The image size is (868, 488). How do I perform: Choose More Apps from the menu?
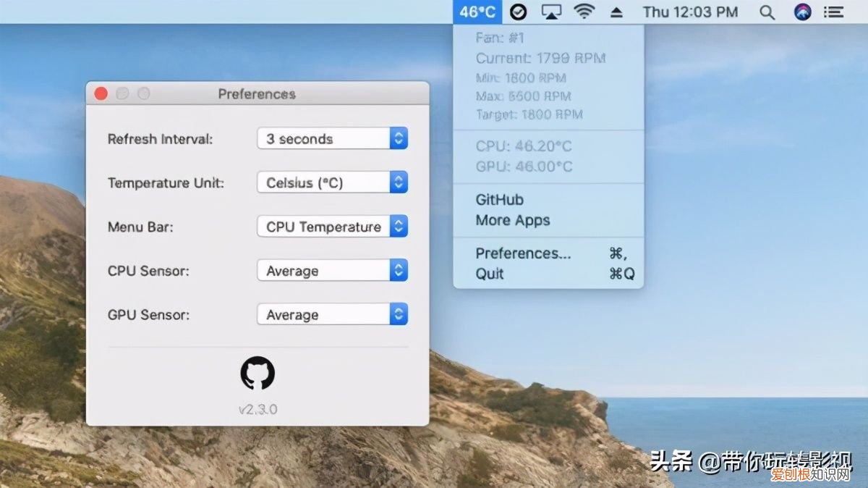click(512, 221)
